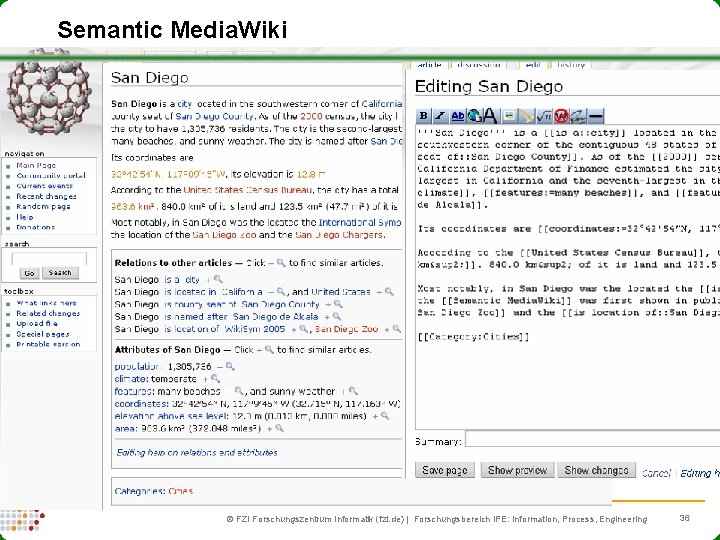This screenshot has height=540, width=720.
Task: Click the Cancel link beside Show changes
Action: [656, 473]
